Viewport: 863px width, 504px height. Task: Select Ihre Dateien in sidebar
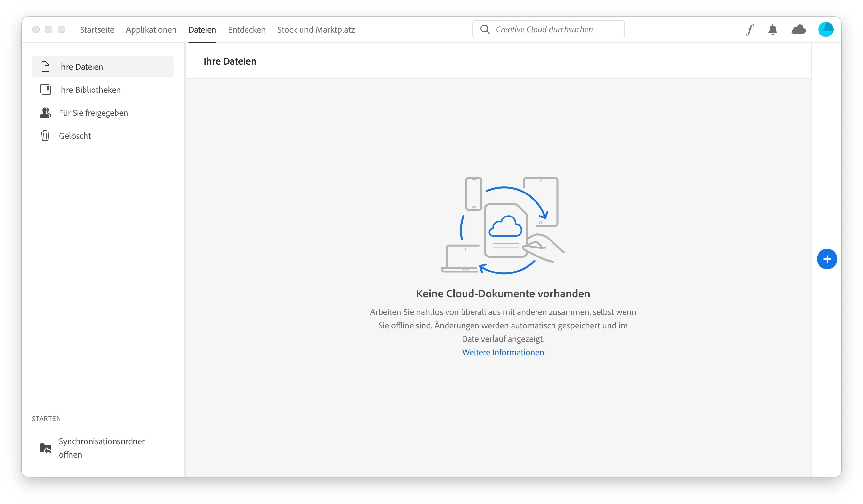coord(81,67)
